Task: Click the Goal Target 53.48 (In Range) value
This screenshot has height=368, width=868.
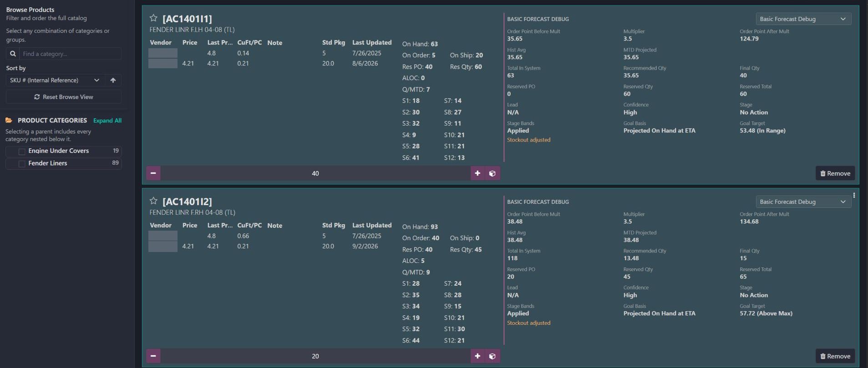Action: (x=762, y=131)
